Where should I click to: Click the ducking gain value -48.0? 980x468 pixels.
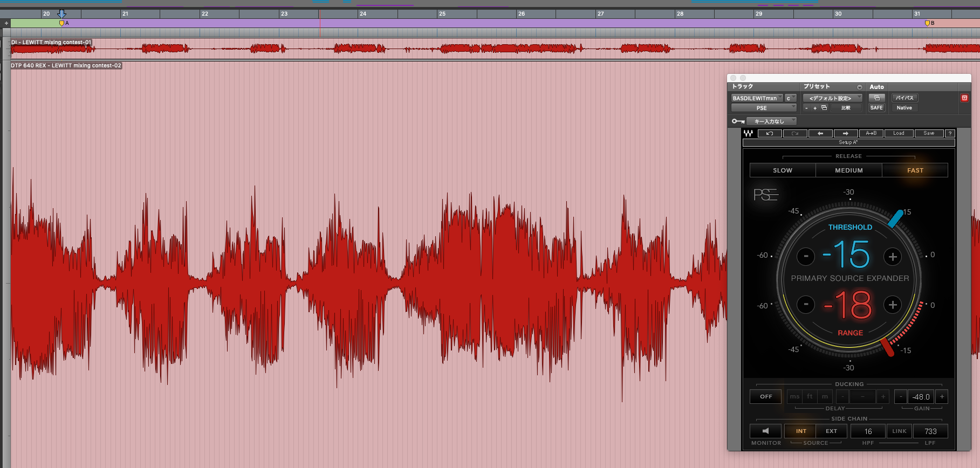click(x=921, y=397)
